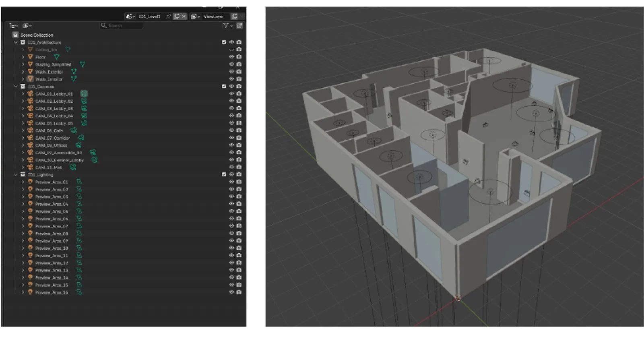Viewport: 644px width, 337px height.
Task: Click the CAM_03_Lobby_03 camera object icon
Action: [30, 108]
